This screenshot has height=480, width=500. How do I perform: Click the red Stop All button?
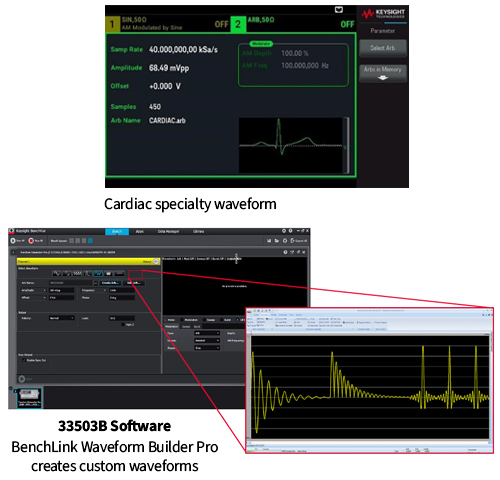[35, 241]
